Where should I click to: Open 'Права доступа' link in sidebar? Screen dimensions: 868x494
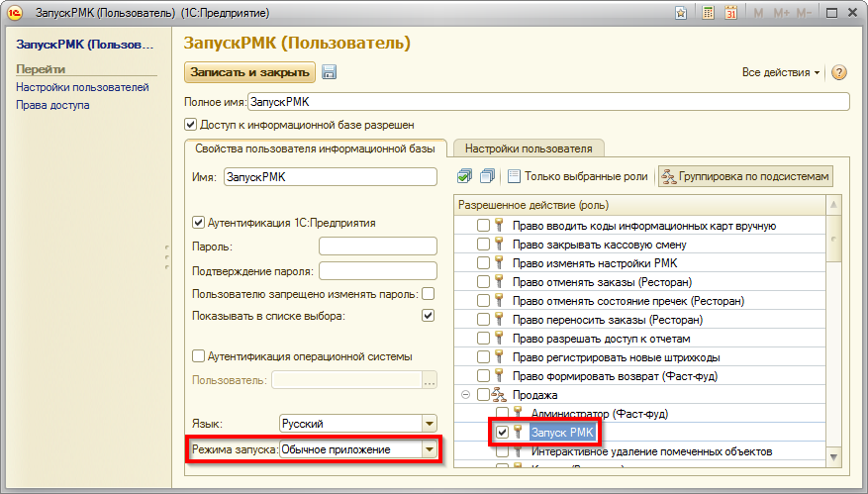click(52, 105)
